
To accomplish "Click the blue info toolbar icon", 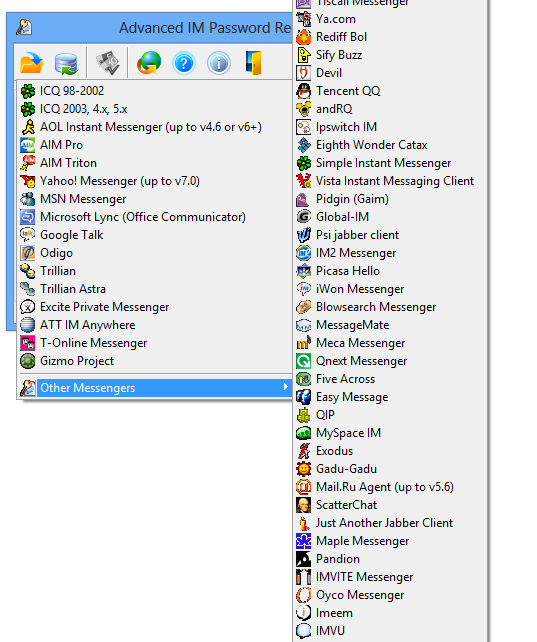I will 219,63.
